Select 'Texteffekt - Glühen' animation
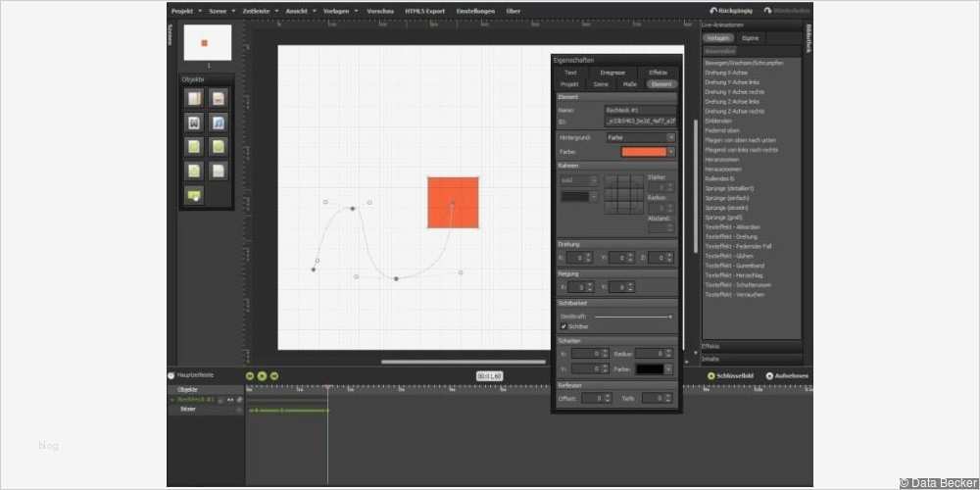 click(730, 256)
